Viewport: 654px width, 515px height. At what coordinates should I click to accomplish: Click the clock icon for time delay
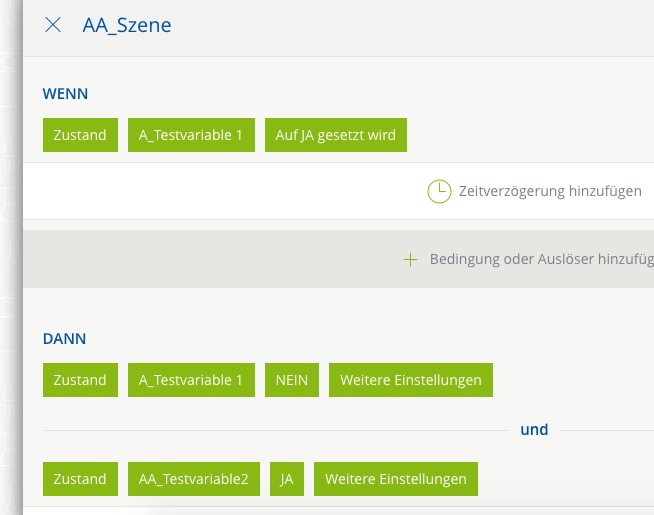[x=439, y=191]
